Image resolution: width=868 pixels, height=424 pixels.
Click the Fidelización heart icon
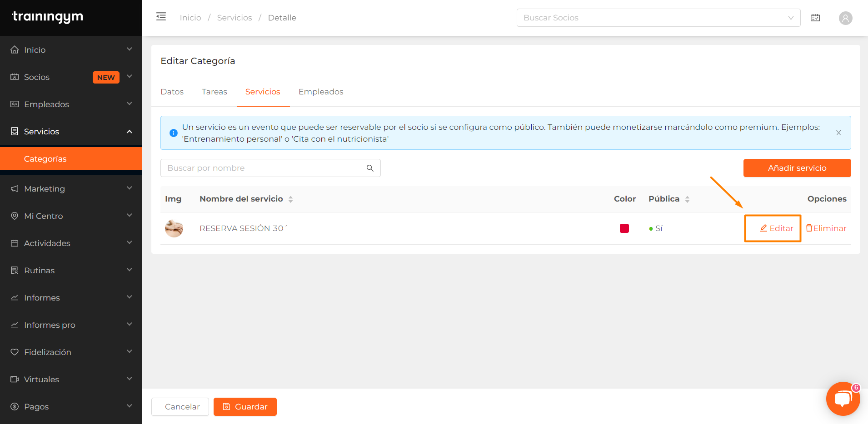pyautogui.click(x=15, y=352)
